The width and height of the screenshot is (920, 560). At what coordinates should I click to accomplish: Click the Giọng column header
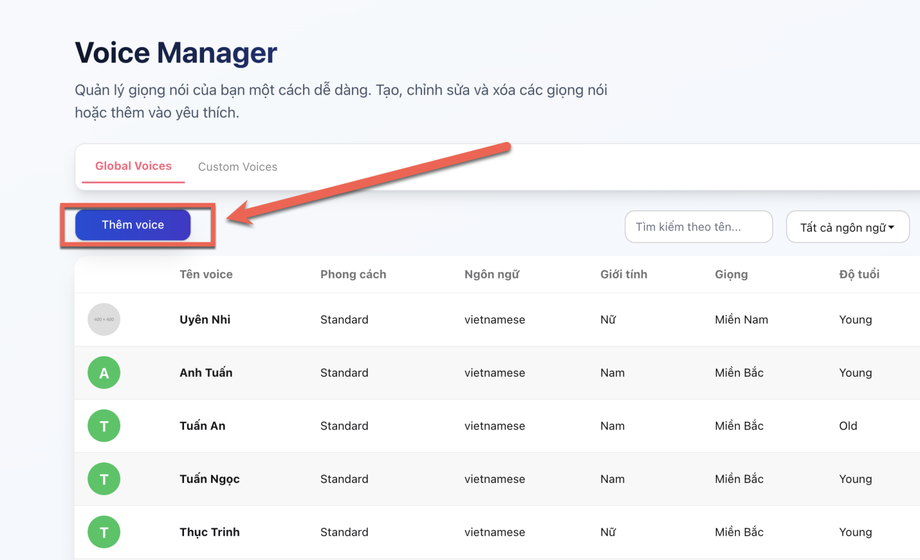(731, 274)
